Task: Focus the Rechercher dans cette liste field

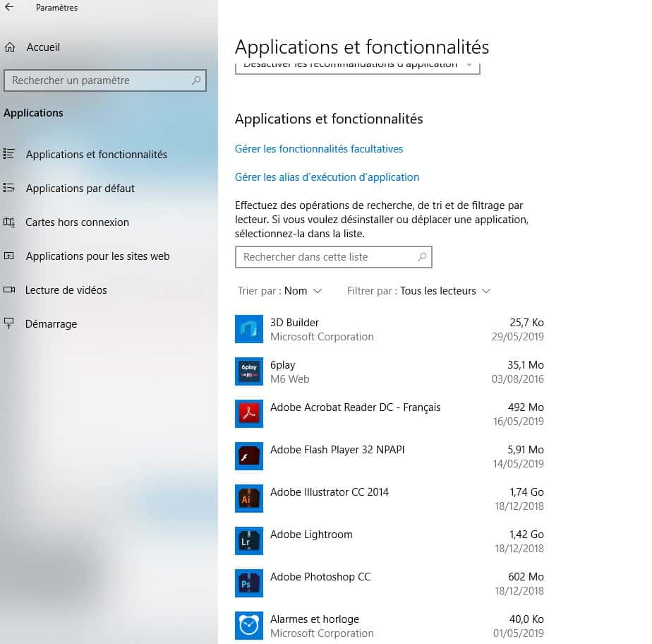Action: [334, 257]
